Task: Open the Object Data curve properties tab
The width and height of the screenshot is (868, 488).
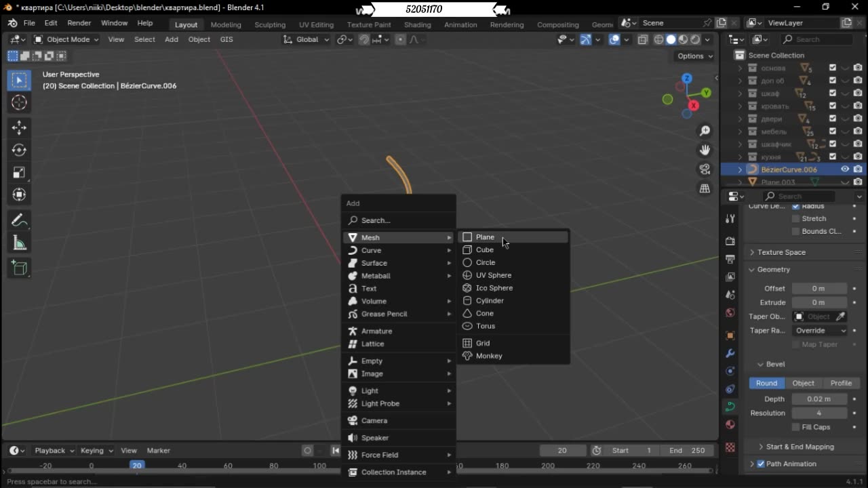Action: coord(730,407)
